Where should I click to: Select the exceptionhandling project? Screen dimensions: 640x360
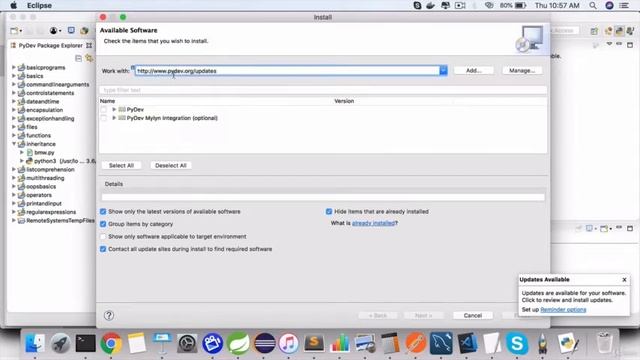[50, 118]
